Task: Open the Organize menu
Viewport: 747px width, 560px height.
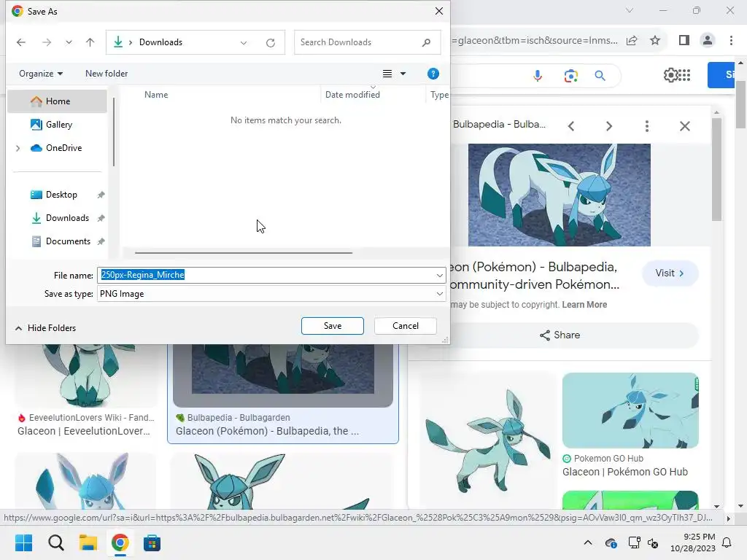Action: pos(41,74)
